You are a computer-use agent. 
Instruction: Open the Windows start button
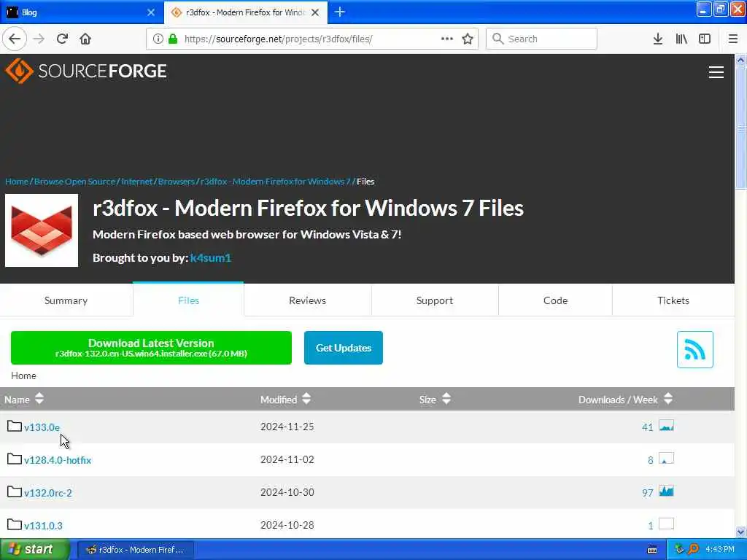pos(35,549)
